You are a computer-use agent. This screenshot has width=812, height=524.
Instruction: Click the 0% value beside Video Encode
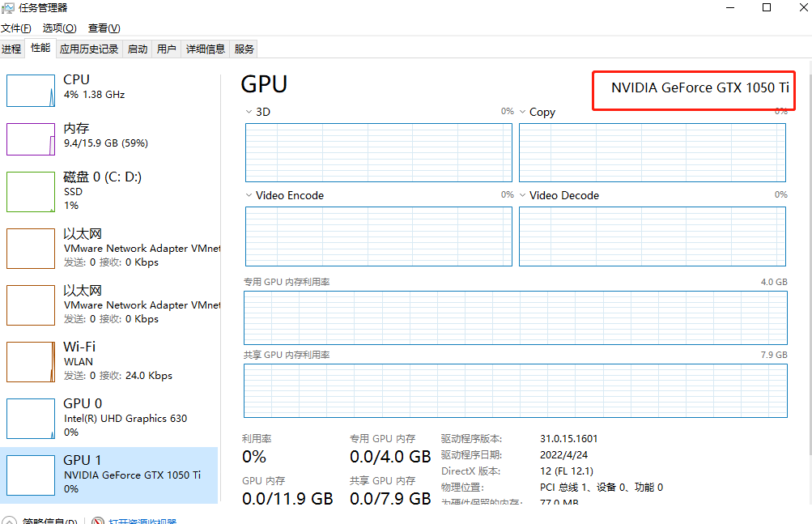pyautogui.click(x=507, y=195)
